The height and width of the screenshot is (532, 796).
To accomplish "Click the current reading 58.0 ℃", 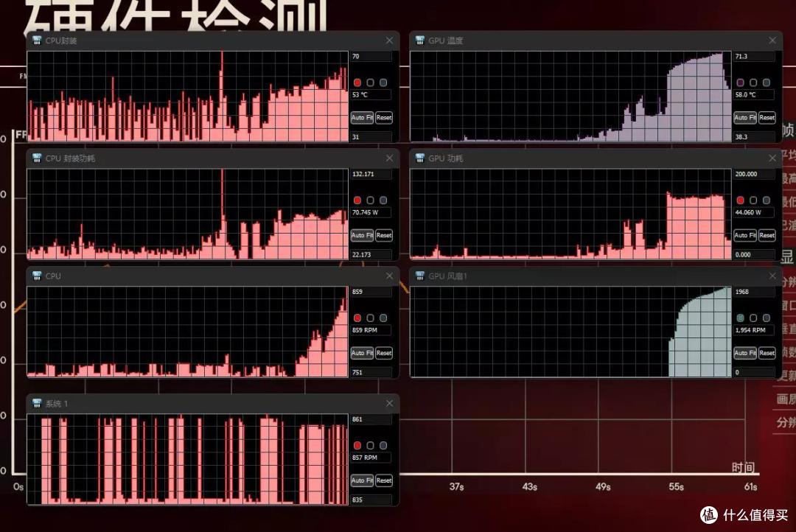I will click(x=754, y=95).
